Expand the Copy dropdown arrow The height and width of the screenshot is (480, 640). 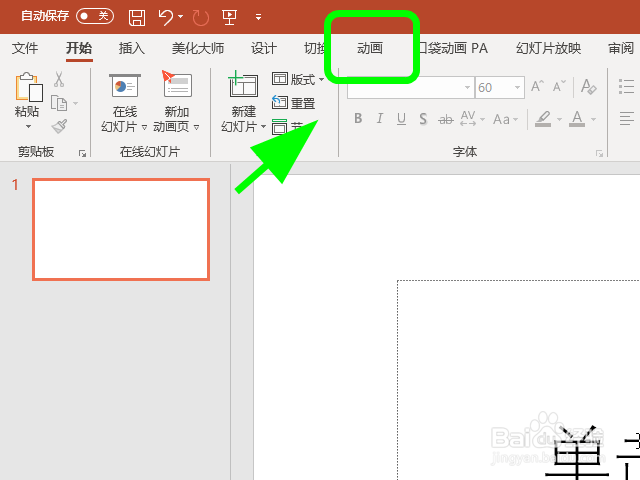pyautogui.click(x=76, y=103)
